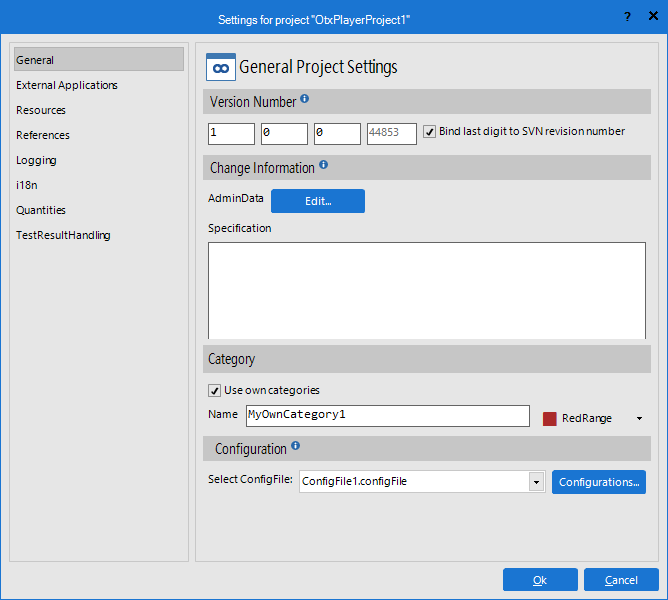Toggle Bind last digit to SVN revision
Screen dimensions: 668x600
(x=430, y=132)
